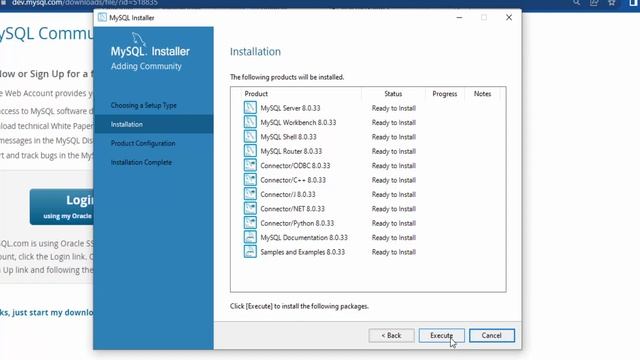
Task: Click the MySQL Documentation 8.0.33 product icon
Action: point(250,237)
